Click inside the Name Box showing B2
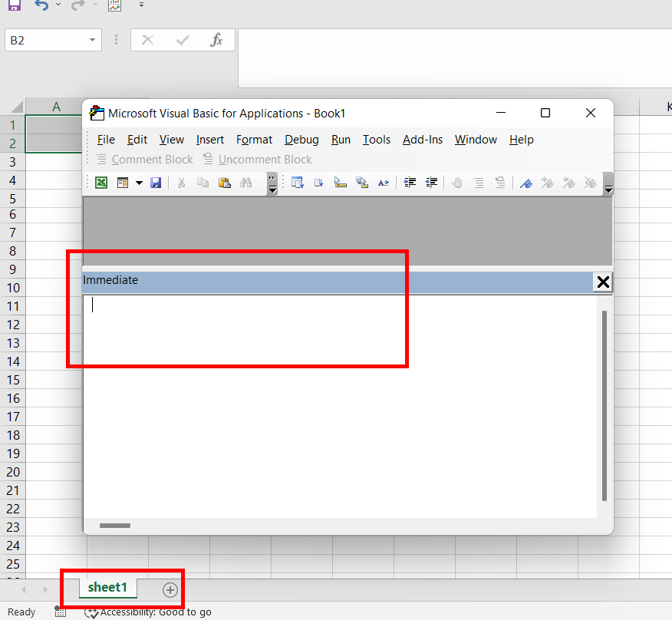The image size is (672, 620). [45, 41]
